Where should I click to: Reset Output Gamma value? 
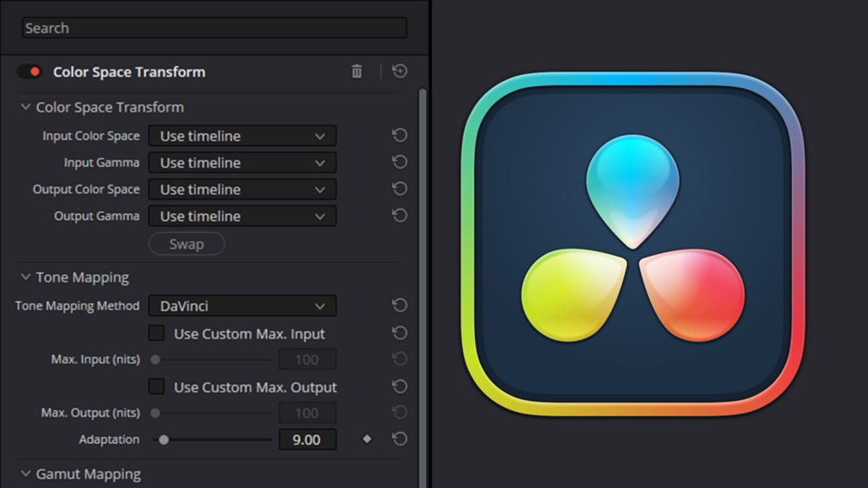pyautogui.click(x=400, y=215)
